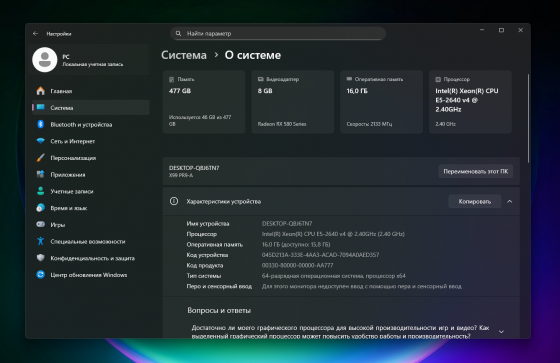Viewport: 560px width, 363px height.
Task: Expand the graphics processor question chevron
Action: click(x=501, y=332)
